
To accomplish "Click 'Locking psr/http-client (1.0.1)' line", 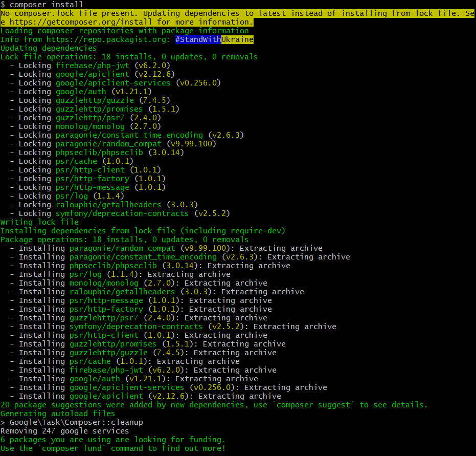I will click(x=85, y=170).
